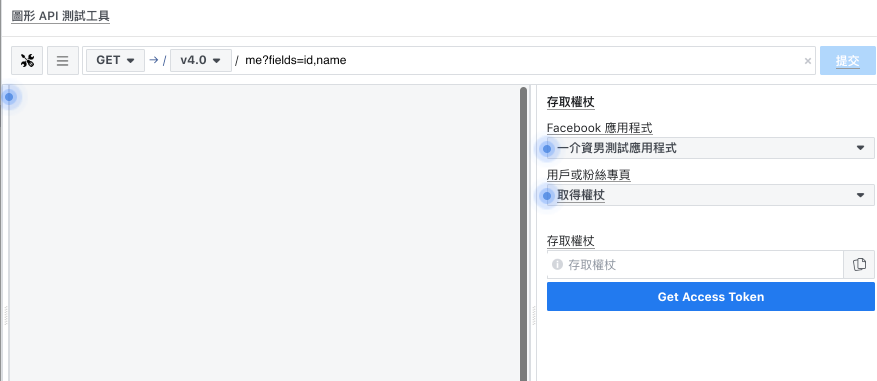Expand the 取得權杖 user or page dropdown
877x381 pixels.
pyautogui.click(x=710, y=195)
